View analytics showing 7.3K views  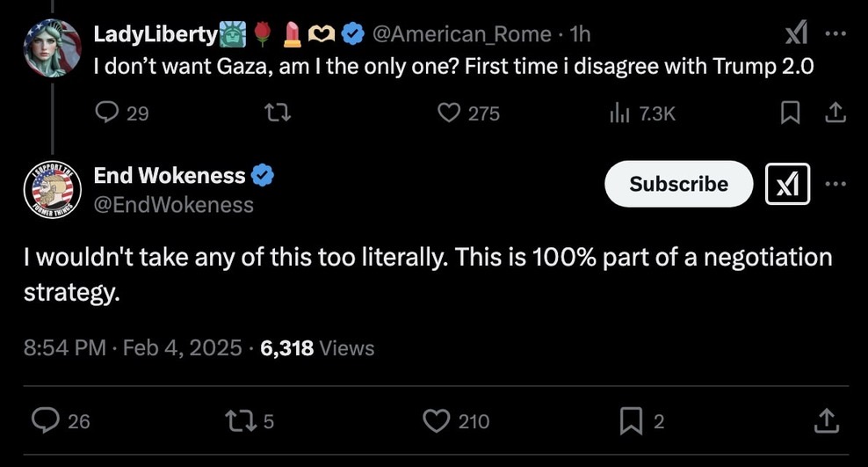tap(620, 113)
